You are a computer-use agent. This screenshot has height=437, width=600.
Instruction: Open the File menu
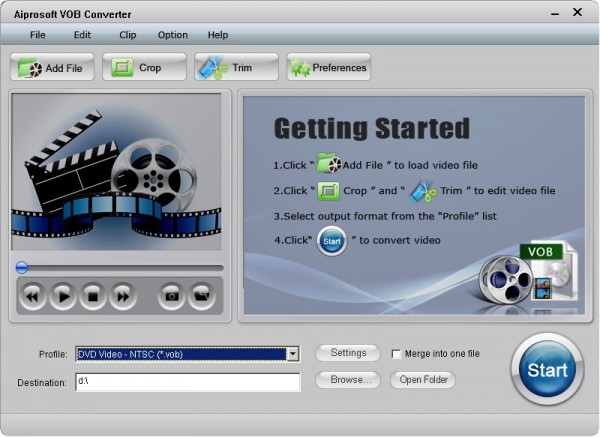click(x=38, y=35)
